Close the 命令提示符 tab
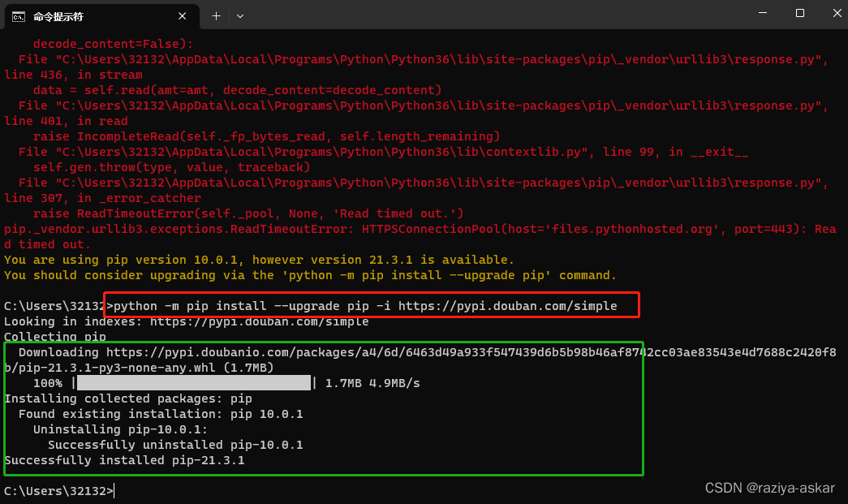This screenshot has width=848, height=504. pyautogui.click(x=183, y=16)
